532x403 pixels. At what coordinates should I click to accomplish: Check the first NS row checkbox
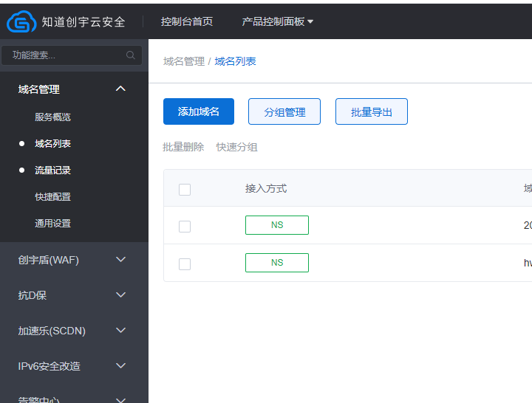click(185, 227)
